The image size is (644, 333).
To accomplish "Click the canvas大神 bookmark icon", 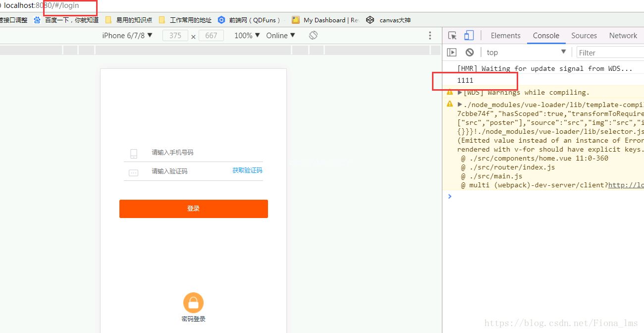I will pyautogui.click(x=370, y=20).
